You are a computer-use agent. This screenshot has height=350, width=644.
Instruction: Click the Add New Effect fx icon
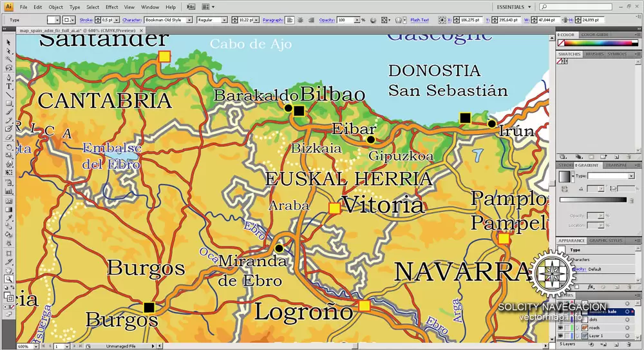pos(591,287)
